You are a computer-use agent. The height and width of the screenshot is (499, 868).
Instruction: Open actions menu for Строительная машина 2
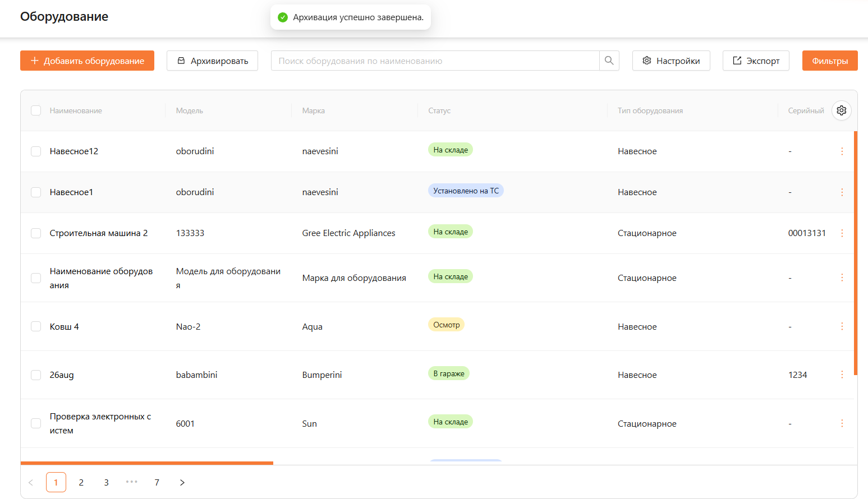[842, 233]
